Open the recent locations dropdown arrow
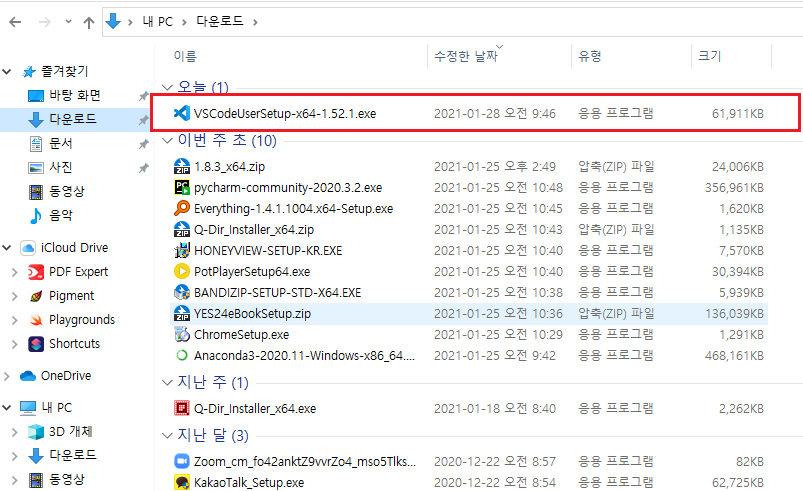 pos(68,22)
